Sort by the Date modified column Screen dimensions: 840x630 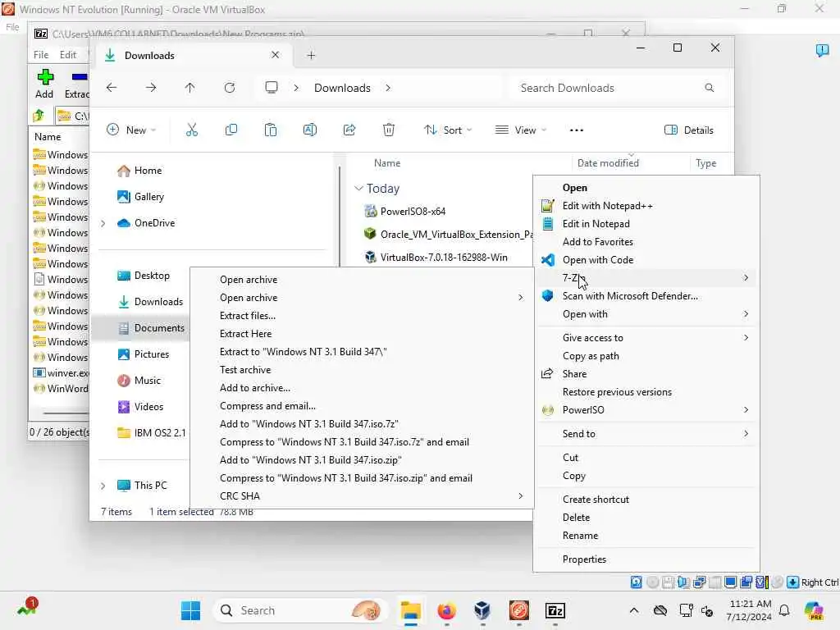click(x=608, y=163)
